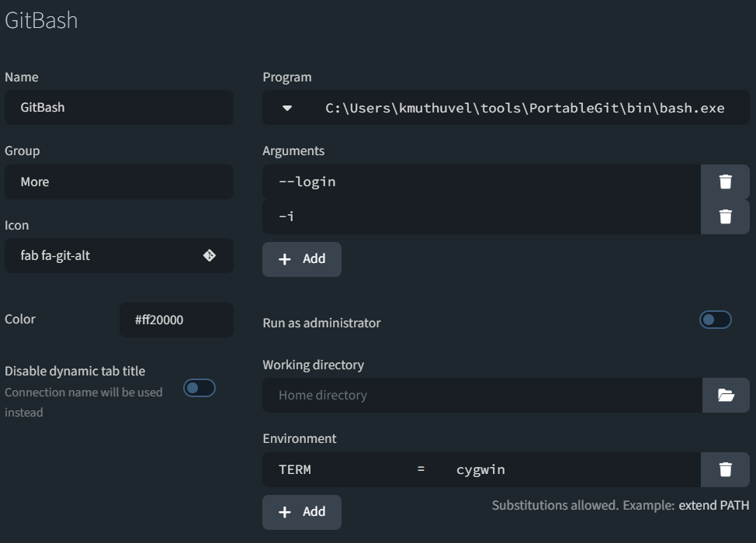Collapse the Program dropdown arrow
The image size is (756, 543).
(x=286, y=108)
